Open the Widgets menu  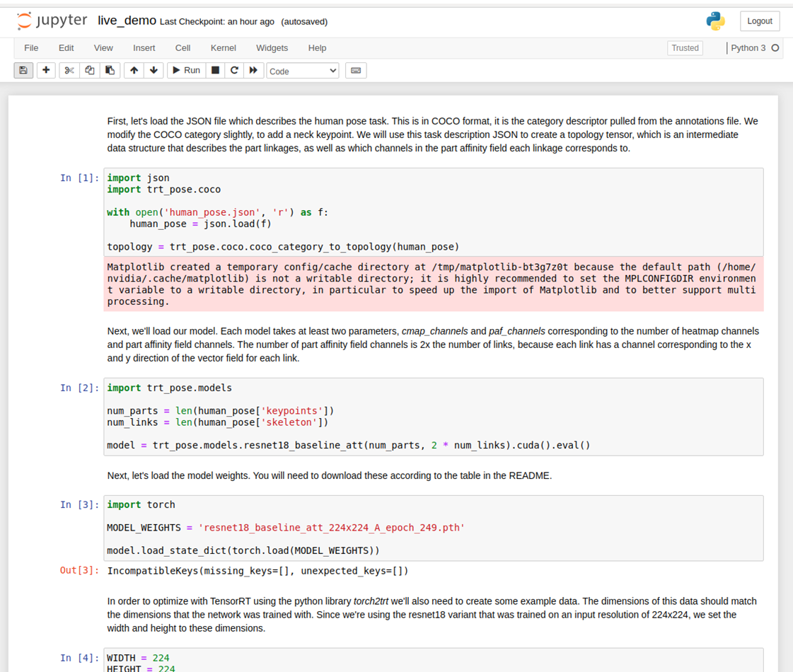[x=272, y=47]
